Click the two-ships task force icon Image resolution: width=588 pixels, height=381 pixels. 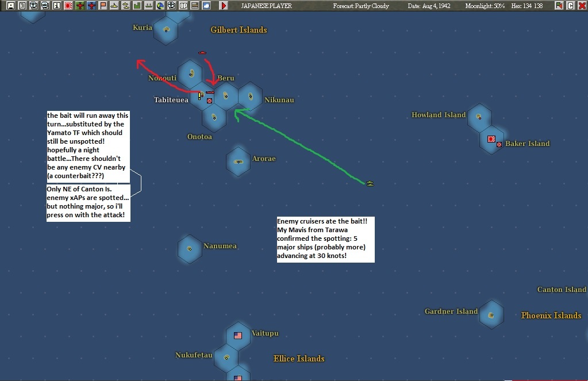(x=126, y=6)
